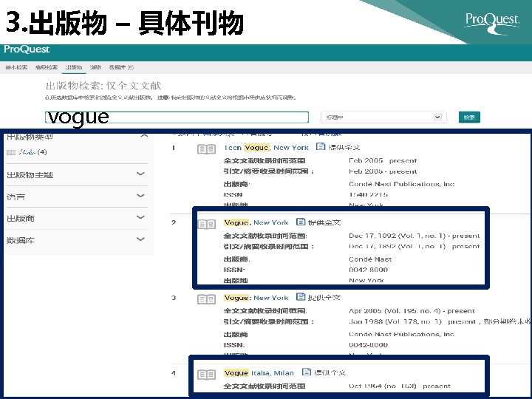Expand the 数据库 database filter
Screen dimensions: 532x399
(x=77, y=240)
